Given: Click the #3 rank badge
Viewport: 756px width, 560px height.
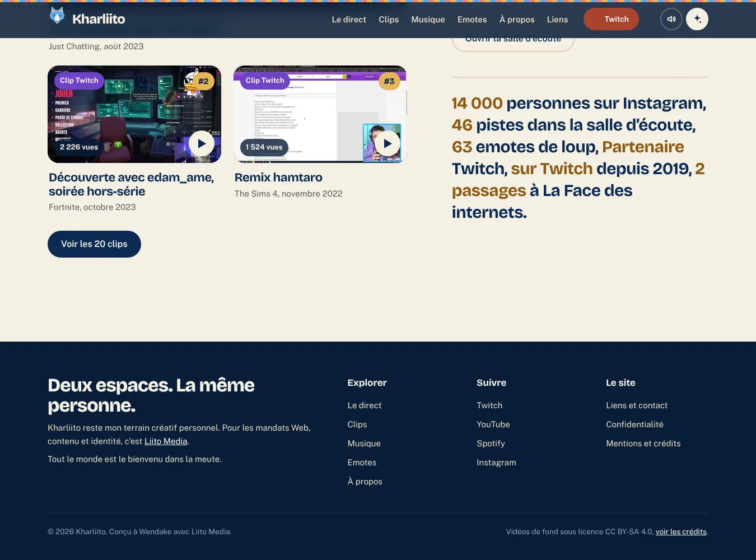Looking at the screenshot, I should 389,81.
